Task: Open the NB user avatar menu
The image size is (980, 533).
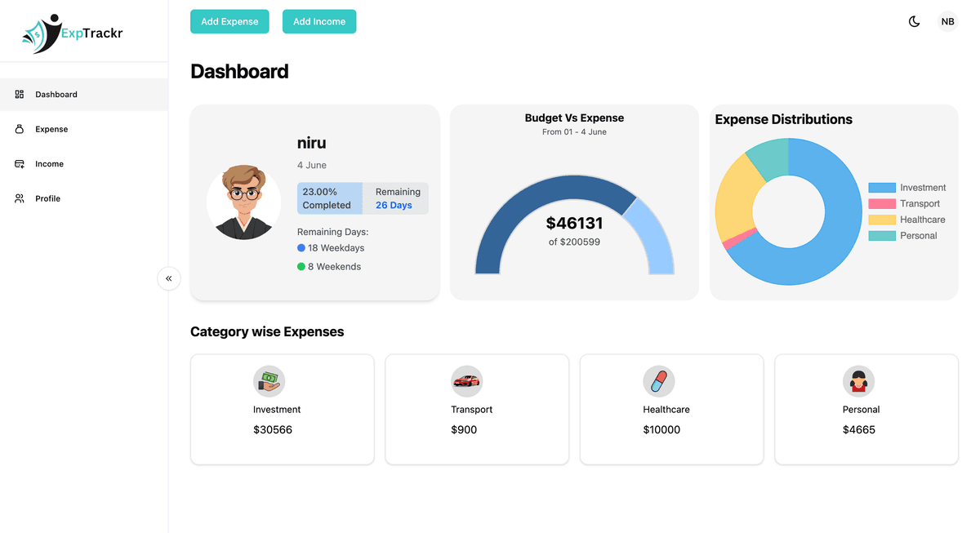Action: 947,21
